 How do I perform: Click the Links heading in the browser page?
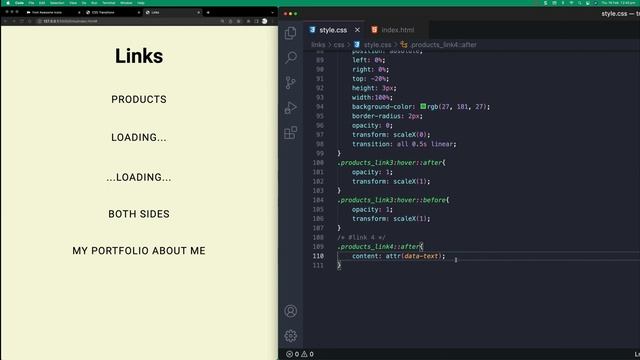(x=139, y=56)
